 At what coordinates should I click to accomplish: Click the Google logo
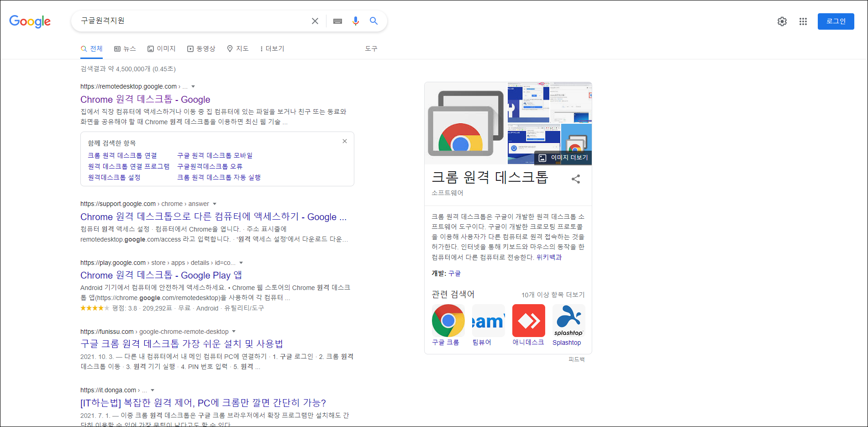pos(30,21)
